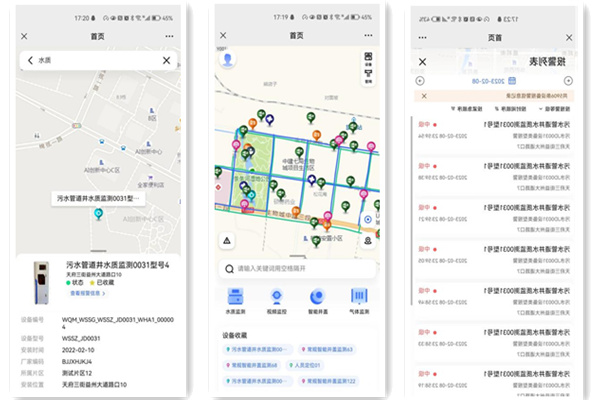Tap the 查看报警信息 link on the device card

point(86,294)
